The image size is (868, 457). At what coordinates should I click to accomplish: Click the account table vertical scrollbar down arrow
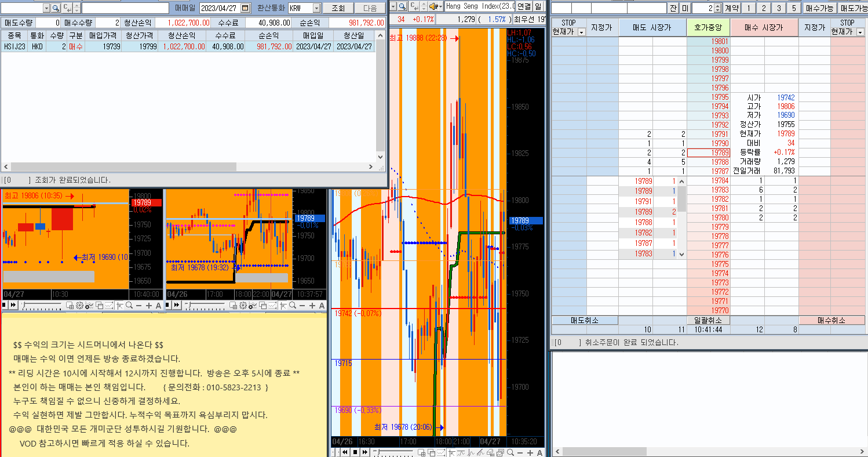[381, 157]
